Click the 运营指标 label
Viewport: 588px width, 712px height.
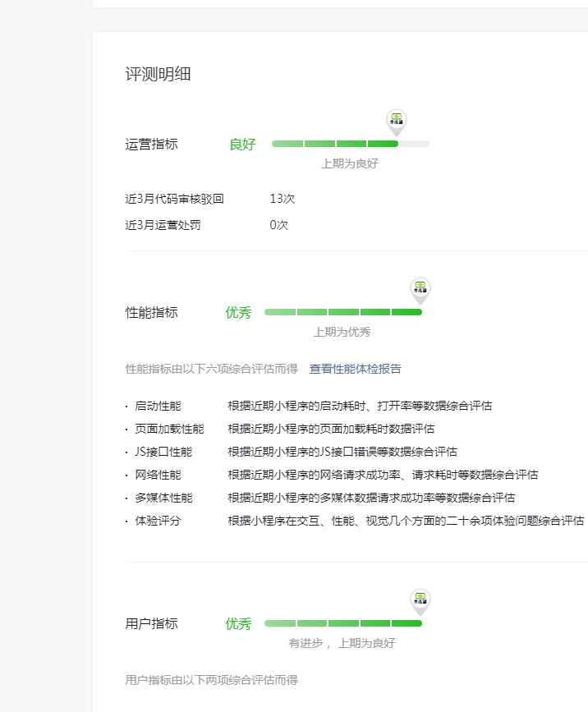pos(152,144)
